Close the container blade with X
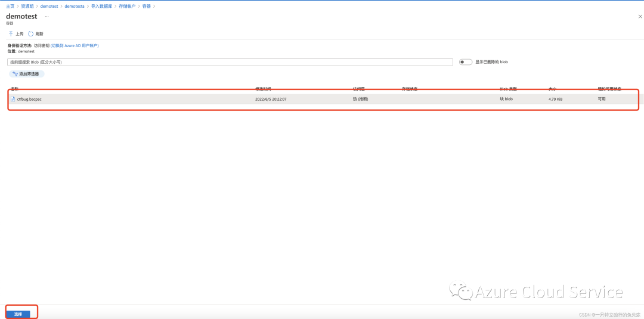The width and height of the screenshot is (644, 319). tap(640, 17)
